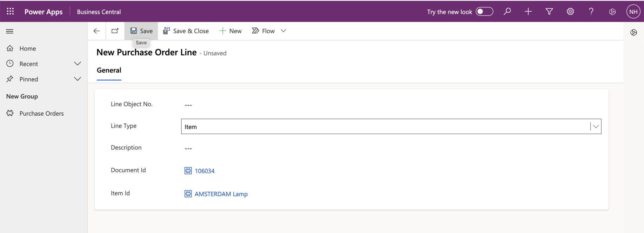This screenshot has height=233, width=644.
Task: Open the app launcher waffle icon
Action: coord(10,12)
